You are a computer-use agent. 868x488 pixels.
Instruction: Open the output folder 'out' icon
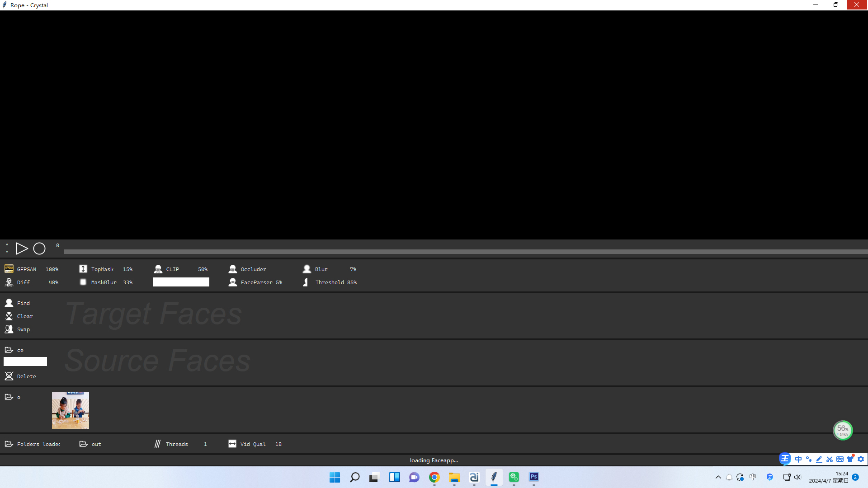(x=84, y=444)
